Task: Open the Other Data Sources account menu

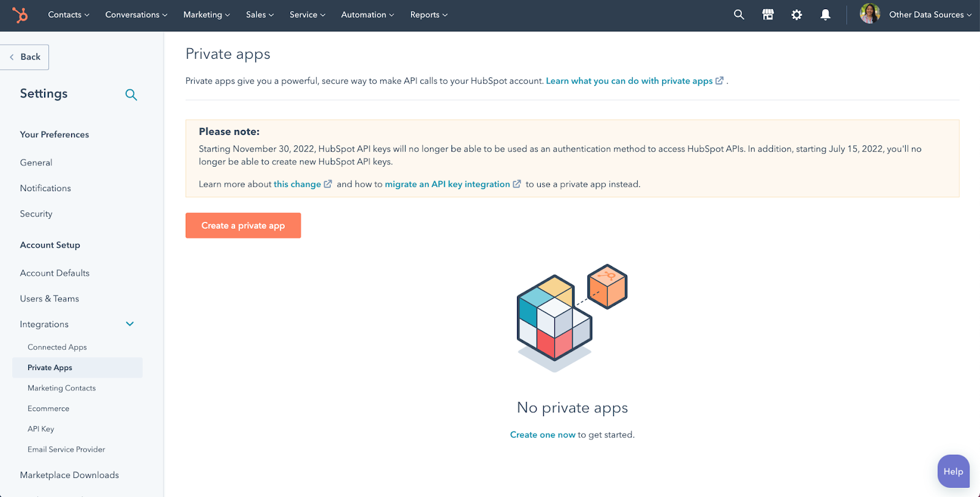Action: (930, 15)
